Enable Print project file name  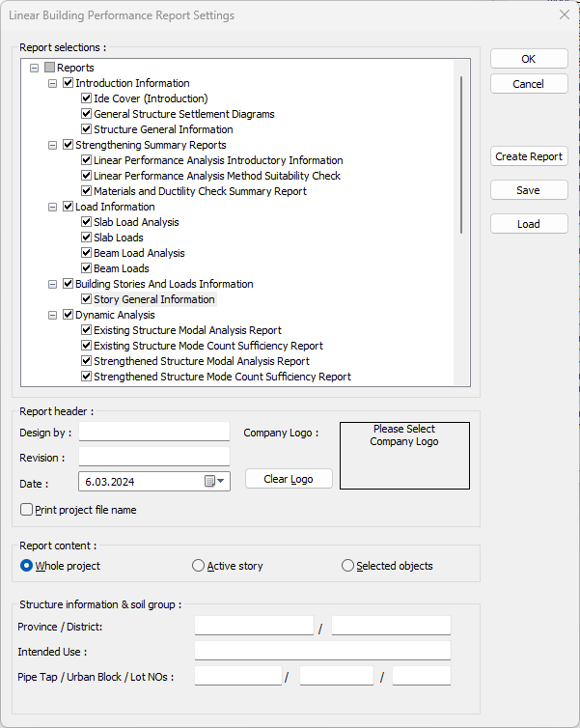tap(26, 510)
